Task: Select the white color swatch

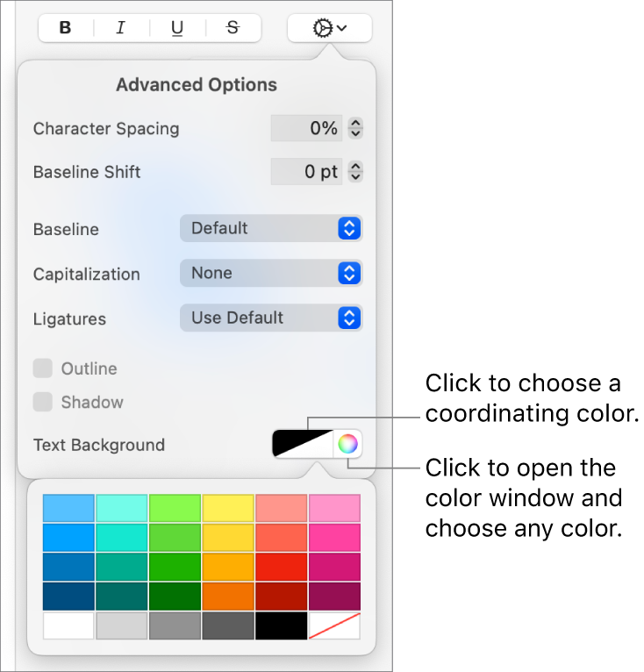Action: tap(68, 626)
